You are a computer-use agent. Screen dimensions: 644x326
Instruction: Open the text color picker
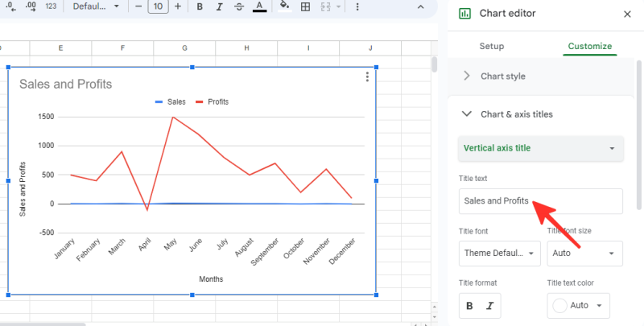point(258,6)
